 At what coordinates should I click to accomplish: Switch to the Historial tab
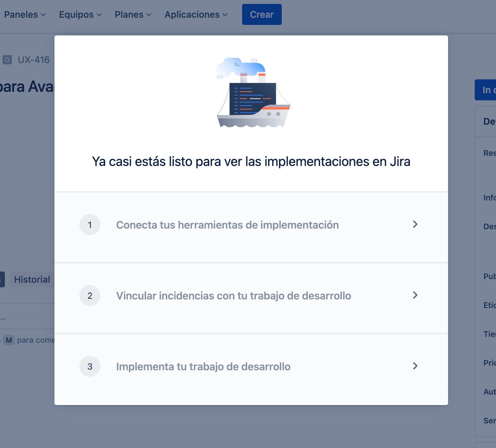coord(32,279)
